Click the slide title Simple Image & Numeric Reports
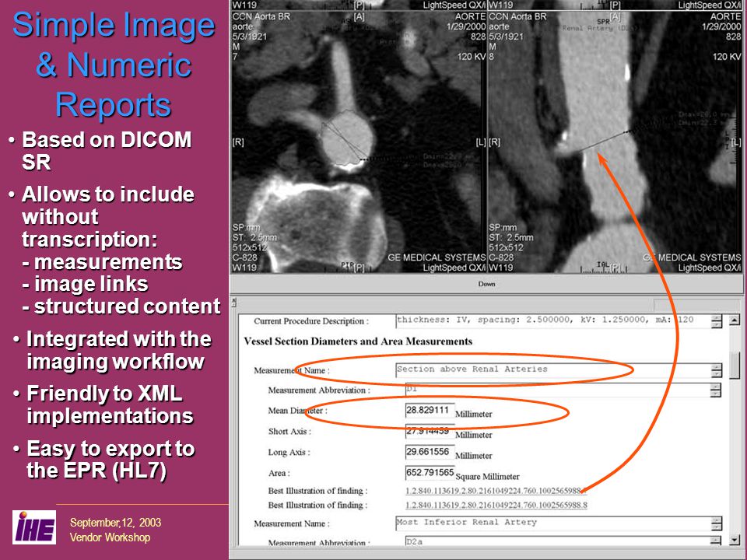The width and height of the screenshot is (747, 560). pyautogui.click(x=114, y=65)
